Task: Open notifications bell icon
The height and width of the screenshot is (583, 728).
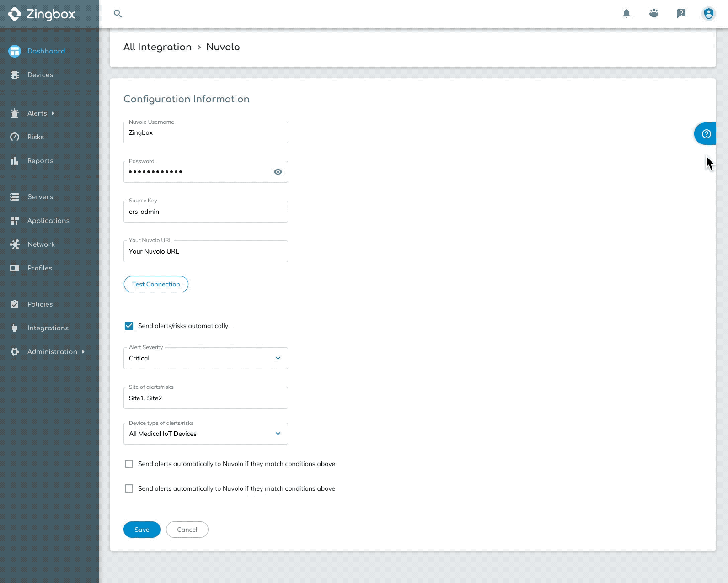Action: click(x=626, y=14)
